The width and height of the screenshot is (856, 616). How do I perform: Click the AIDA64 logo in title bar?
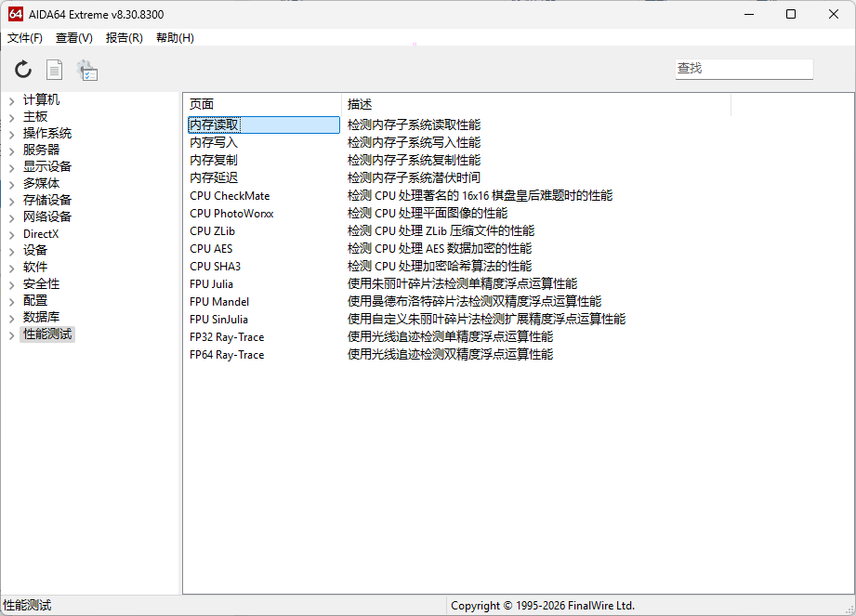click(16, 14)
